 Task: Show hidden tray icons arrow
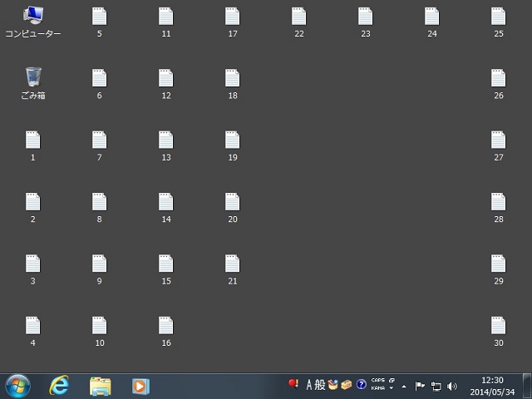(404, 387)
